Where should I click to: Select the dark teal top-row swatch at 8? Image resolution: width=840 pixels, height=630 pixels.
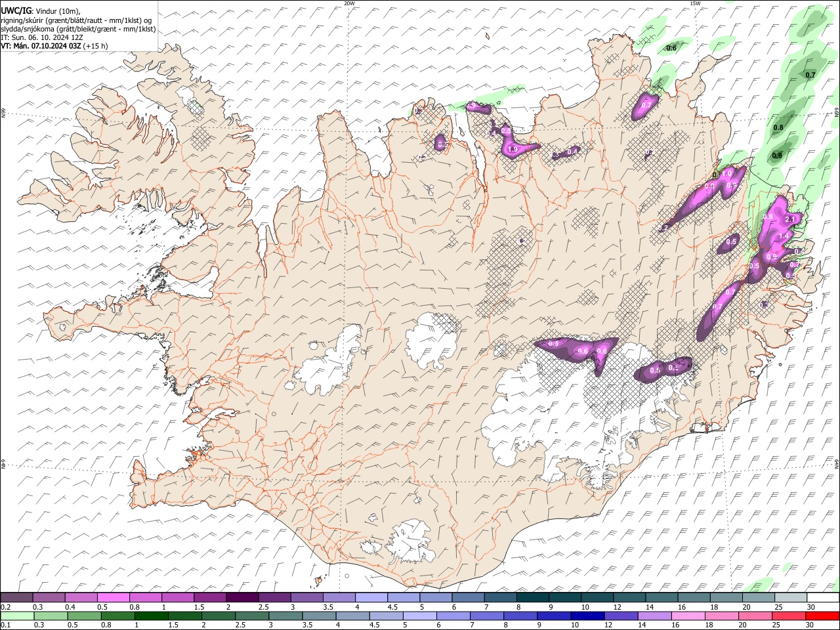point(532,597)
